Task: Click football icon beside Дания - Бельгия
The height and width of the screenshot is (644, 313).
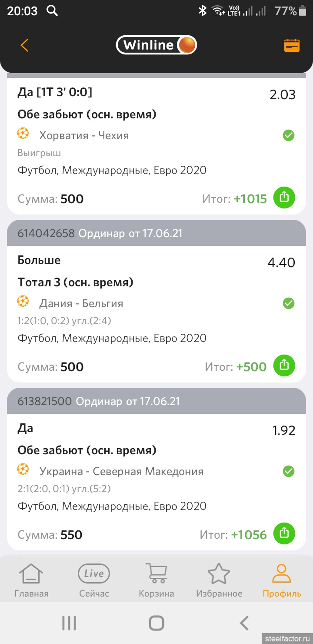Action: pyautogui.click(x=23, y=301)
